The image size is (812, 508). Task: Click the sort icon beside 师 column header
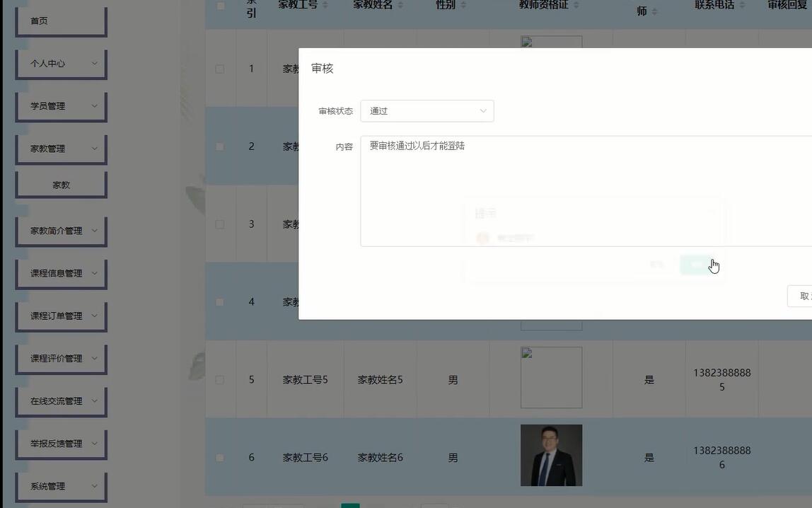(x=654, y=11)
